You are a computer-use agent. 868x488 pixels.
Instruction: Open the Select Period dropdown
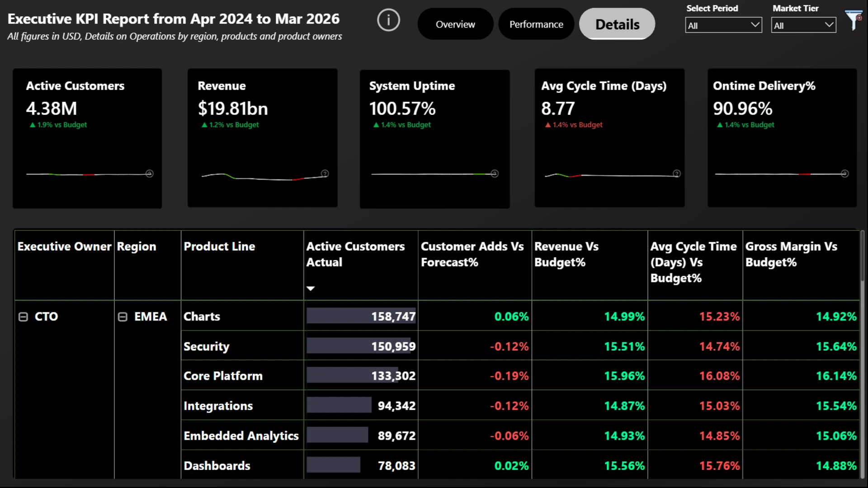[x=723, y=25]
